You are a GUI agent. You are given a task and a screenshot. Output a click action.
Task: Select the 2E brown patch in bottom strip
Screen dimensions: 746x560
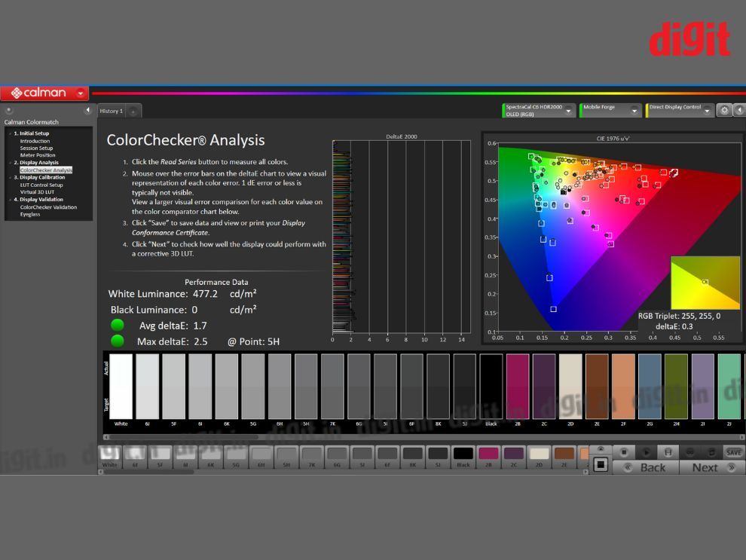coord(564,457)
